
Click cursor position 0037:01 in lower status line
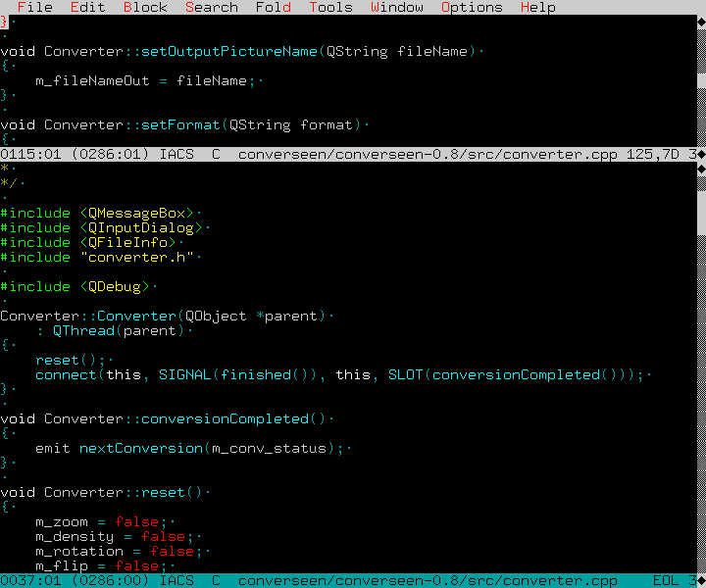tap(30, 581)
